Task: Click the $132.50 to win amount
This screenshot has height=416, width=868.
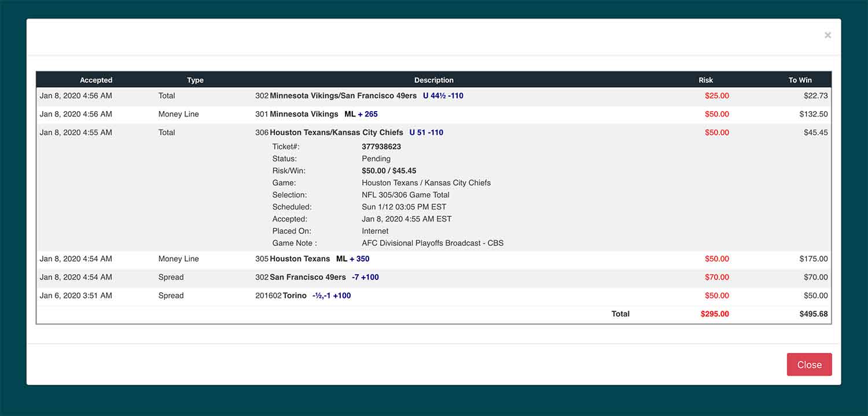Action: (x=814, y=115)
